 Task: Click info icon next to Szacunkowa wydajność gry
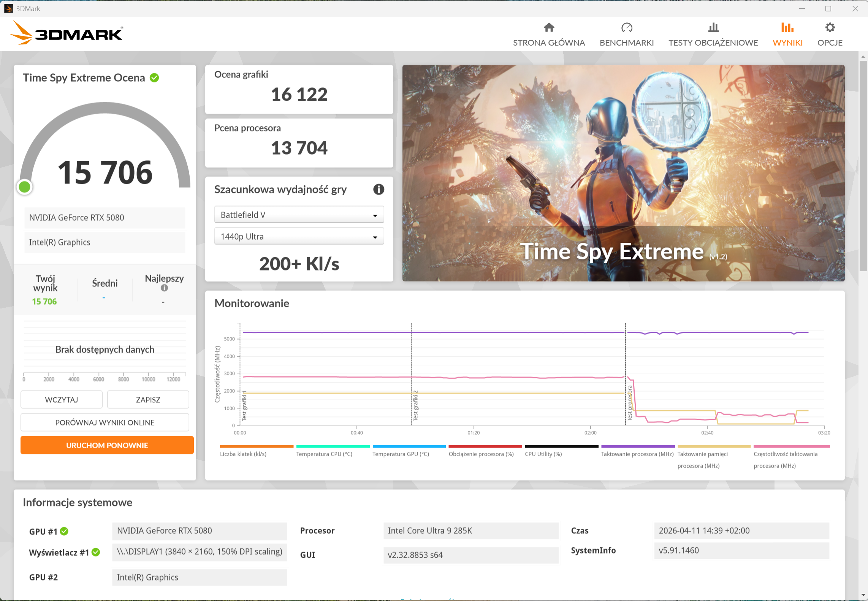[379, 189]
